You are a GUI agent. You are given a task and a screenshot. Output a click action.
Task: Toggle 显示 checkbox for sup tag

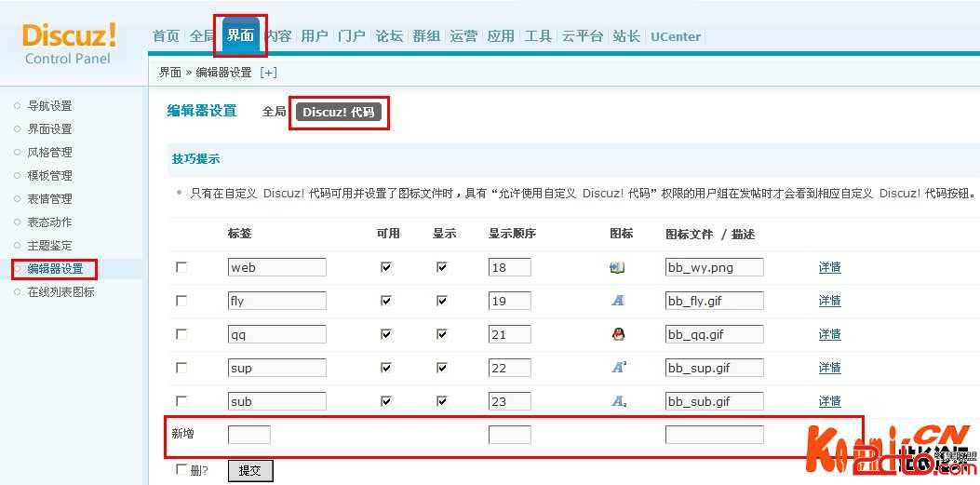(442, 368)
